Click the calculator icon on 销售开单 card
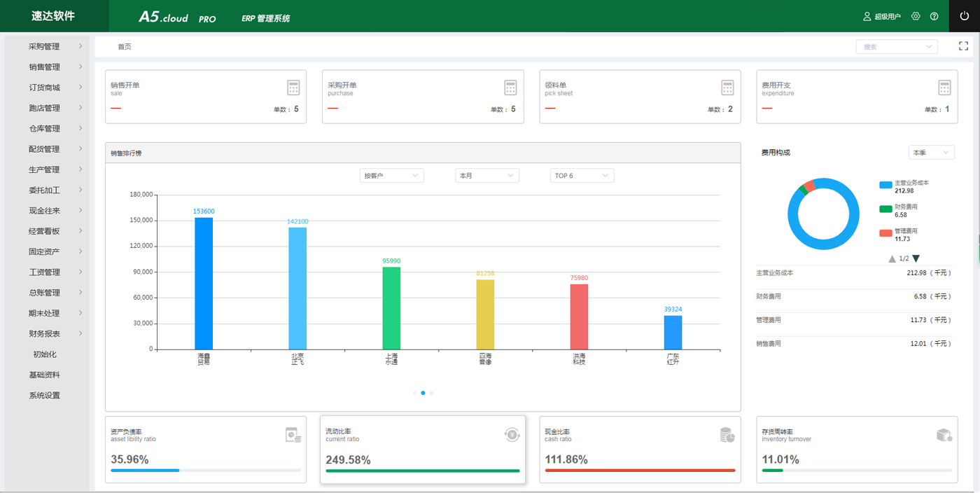 [293, 88]
